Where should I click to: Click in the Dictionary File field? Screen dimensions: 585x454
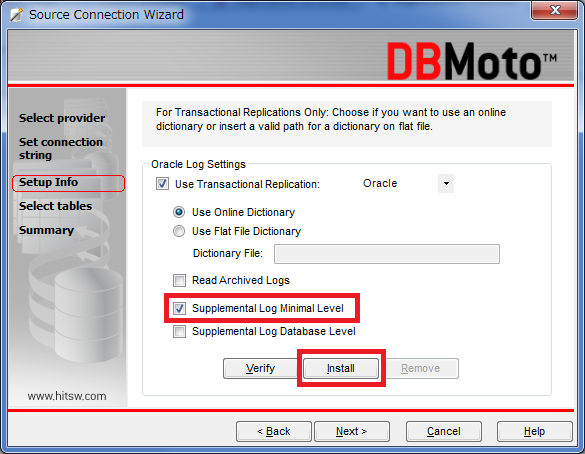point(387,254)
